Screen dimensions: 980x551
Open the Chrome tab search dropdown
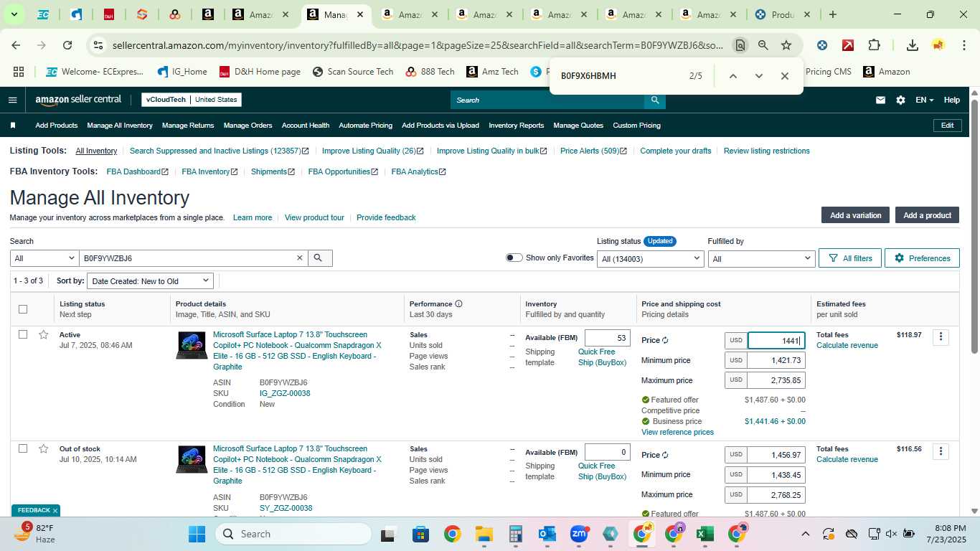pos(13,14)
